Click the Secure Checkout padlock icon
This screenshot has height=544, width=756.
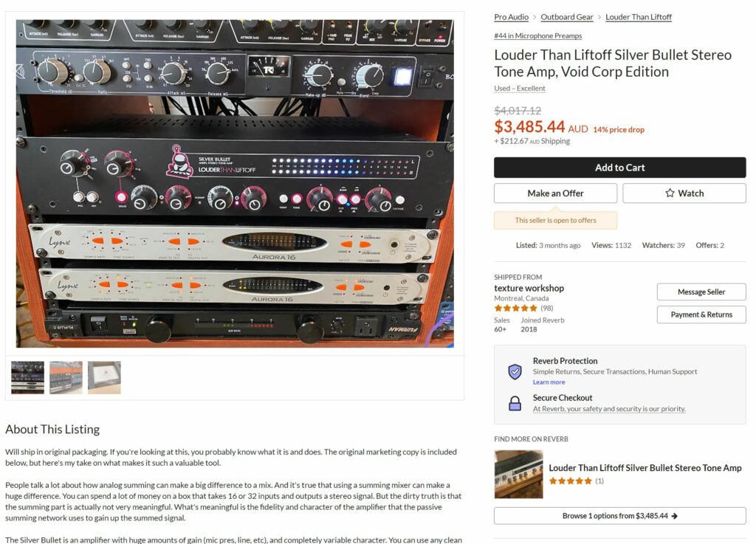[515, 403]
